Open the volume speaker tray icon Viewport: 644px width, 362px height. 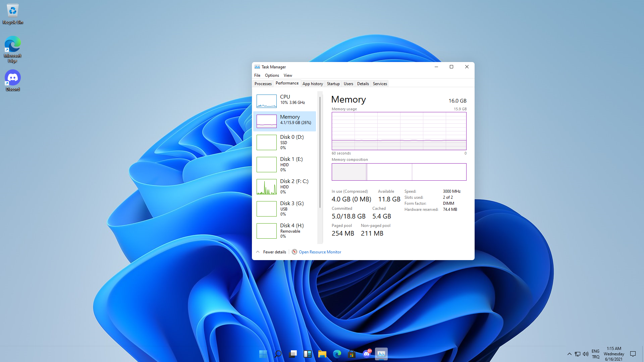(x=586, y=354)
